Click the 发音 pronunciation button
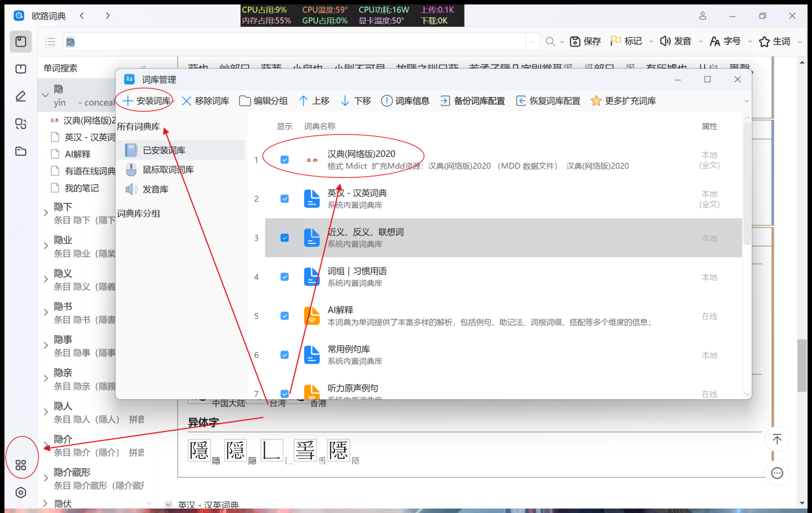Viewport: 812px width, 513px height. [x=676, y=42]
